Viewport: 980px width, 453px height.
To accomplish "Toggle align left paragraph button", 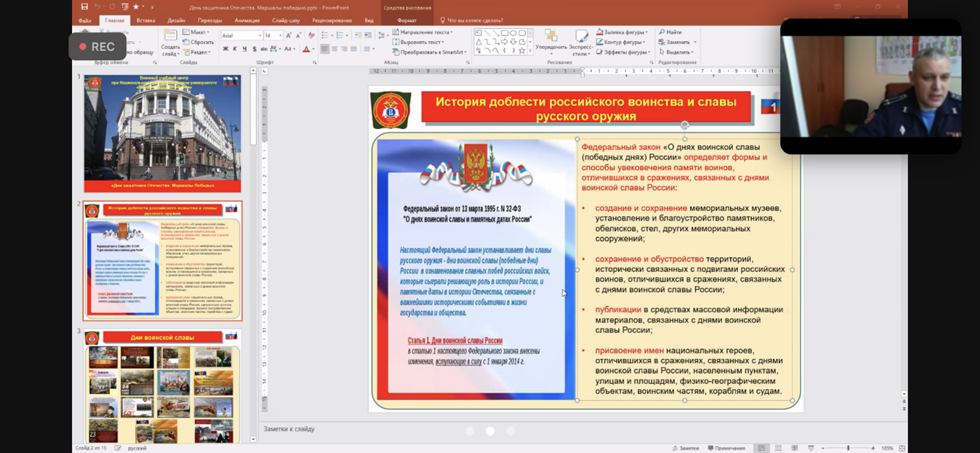I will (324, 49).
